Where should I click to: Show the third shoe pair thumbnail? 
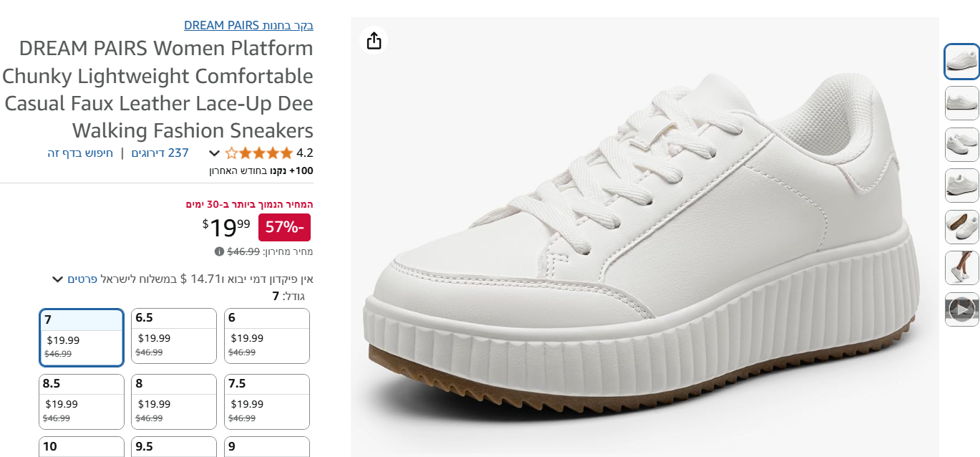pos(961,145)
